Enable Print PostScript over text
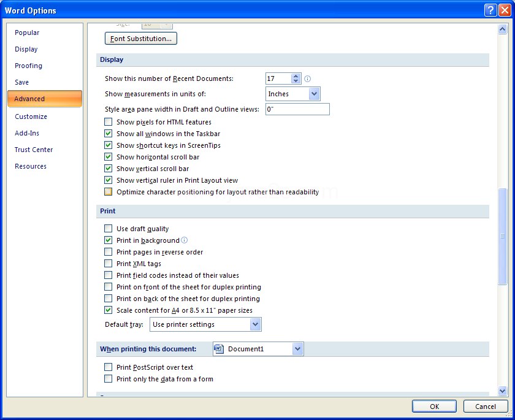The width and height of the screenshot is (515, 420). 108,367
